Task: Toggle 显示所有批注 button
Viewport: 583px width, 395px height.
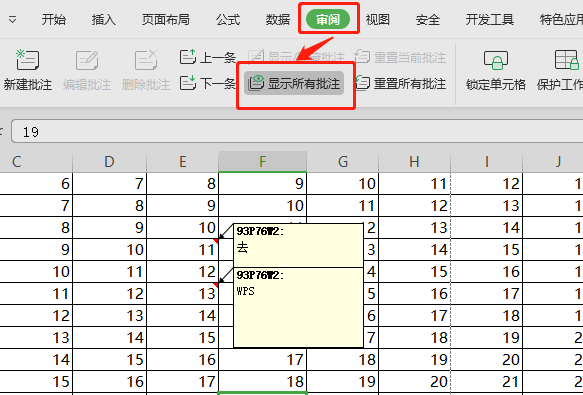Action: 294,83
